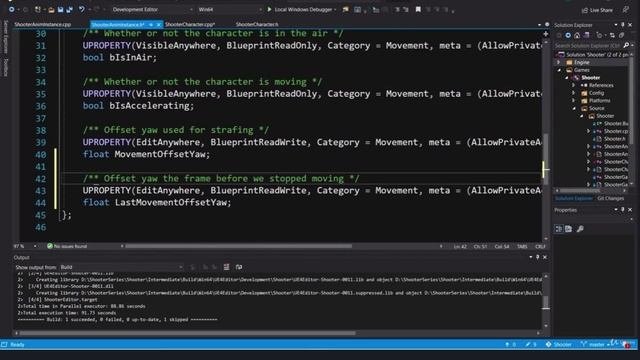The image size is (640, 360).
Task: Click the Save All toolbar icon
Action: tap(69, 9)
